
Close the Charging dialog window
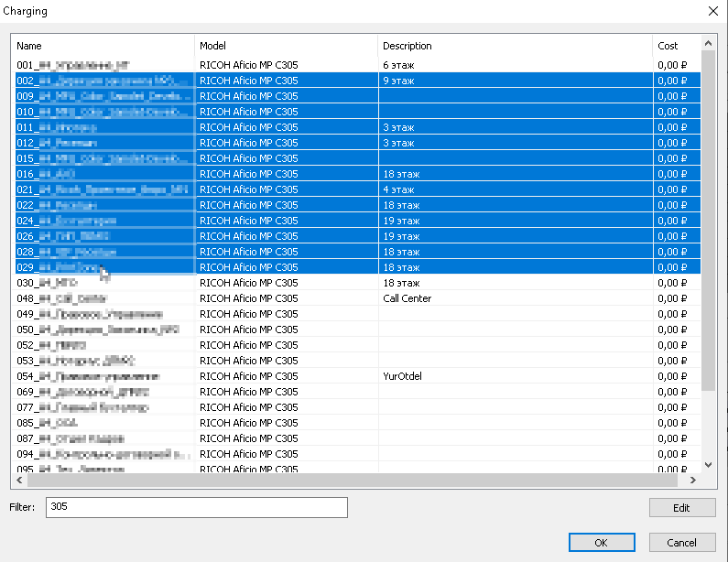click(x=713, y=11)
